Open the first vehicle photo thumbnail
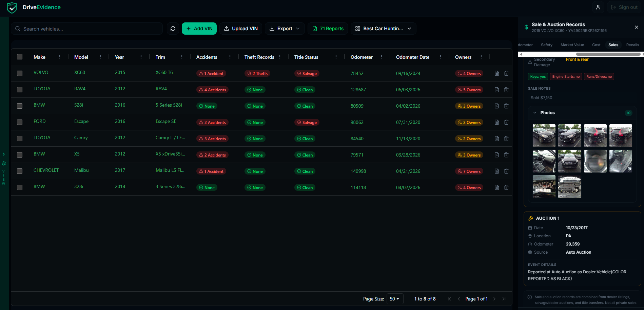Screen dimensions: 644x310 pyautogui.click(x=544, y=135)
